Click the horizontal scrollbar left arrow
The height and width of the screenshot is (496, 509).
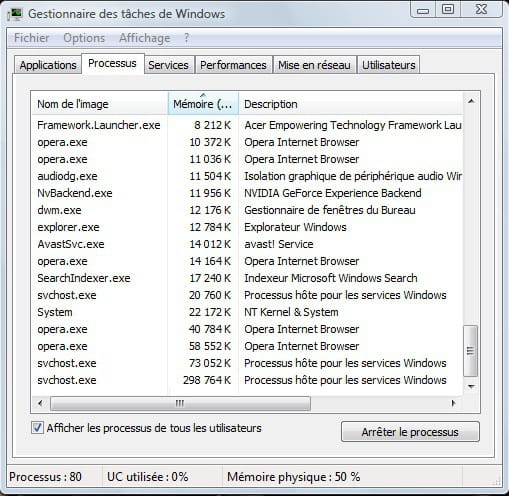tap(40, 403)
